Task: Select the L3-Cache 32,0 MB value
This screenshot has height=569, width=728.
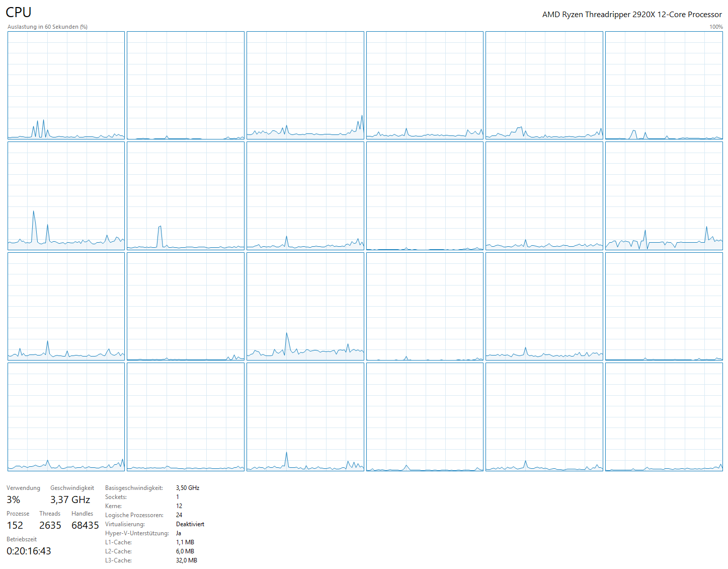Action: coord(186,560)
